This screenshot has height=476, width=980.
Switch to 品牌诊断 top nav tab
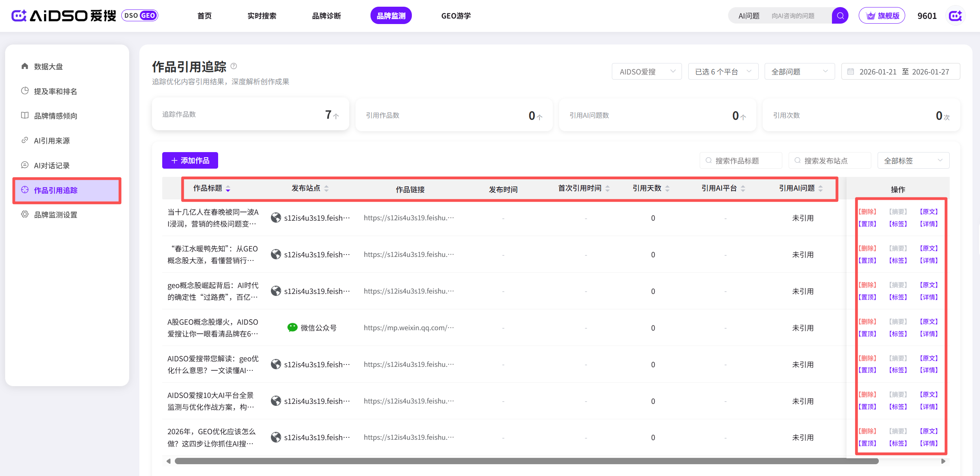point(326,16)
